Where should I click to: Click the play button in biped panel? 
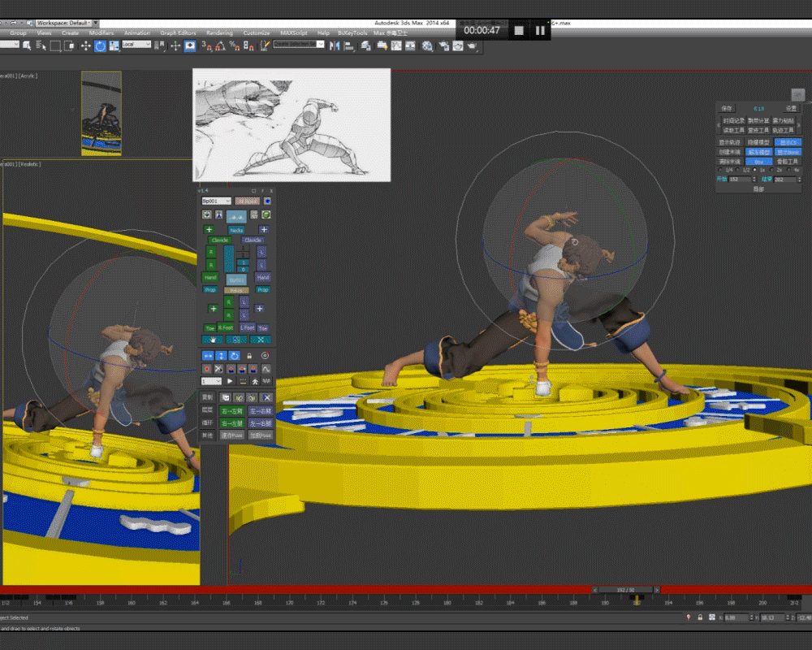230,382
